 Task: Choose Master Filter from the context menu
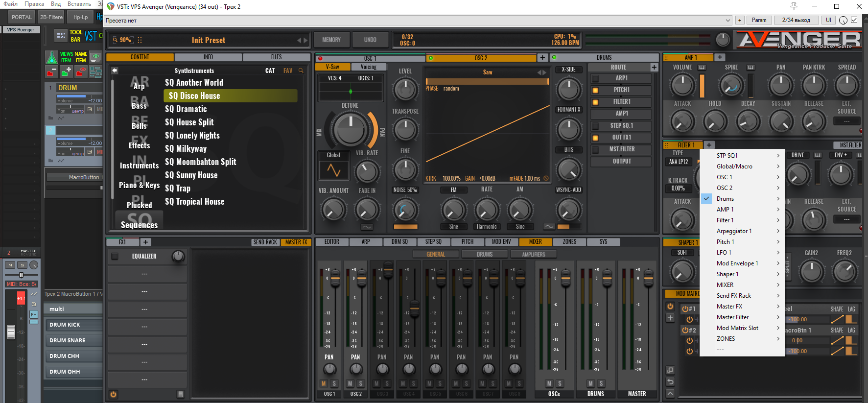coord(743,317)
